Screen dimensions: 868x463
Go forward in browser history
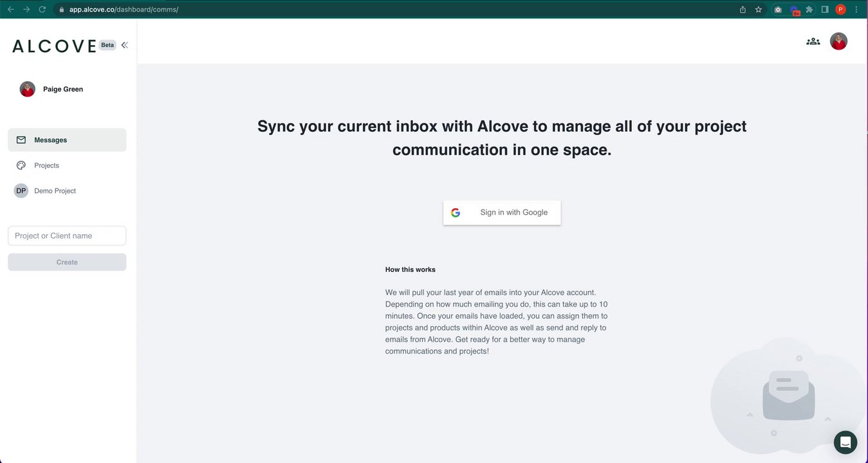[x=26, y=10]
